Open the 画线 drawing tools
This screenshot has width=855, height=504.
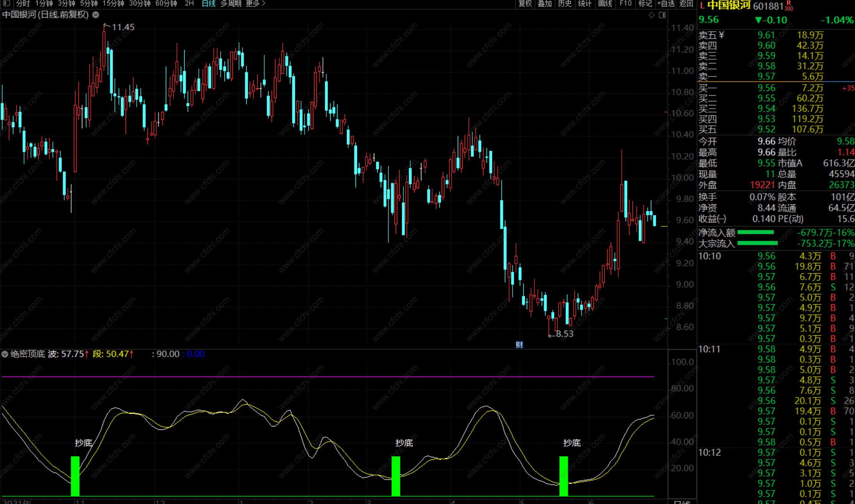pos(605,3)
